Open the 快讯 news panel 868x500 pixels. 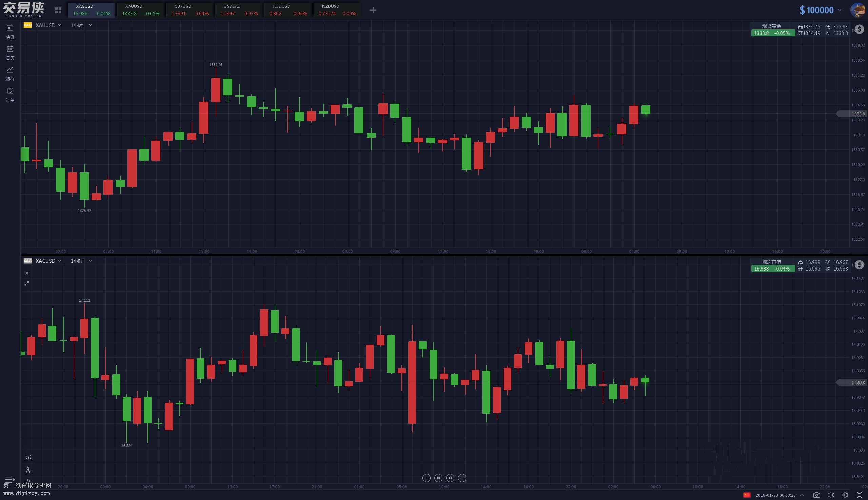coord(10,31)
